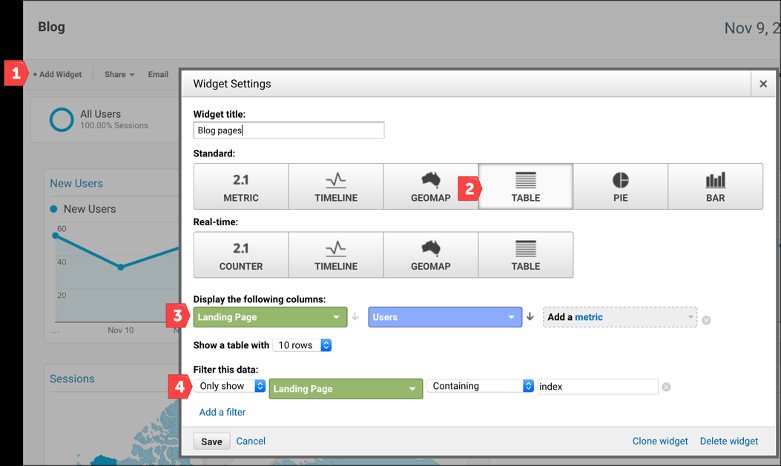The image size is (781, 466).
Task: Select the Real-time TIMELINE widget
Action: tap(336, 255)
